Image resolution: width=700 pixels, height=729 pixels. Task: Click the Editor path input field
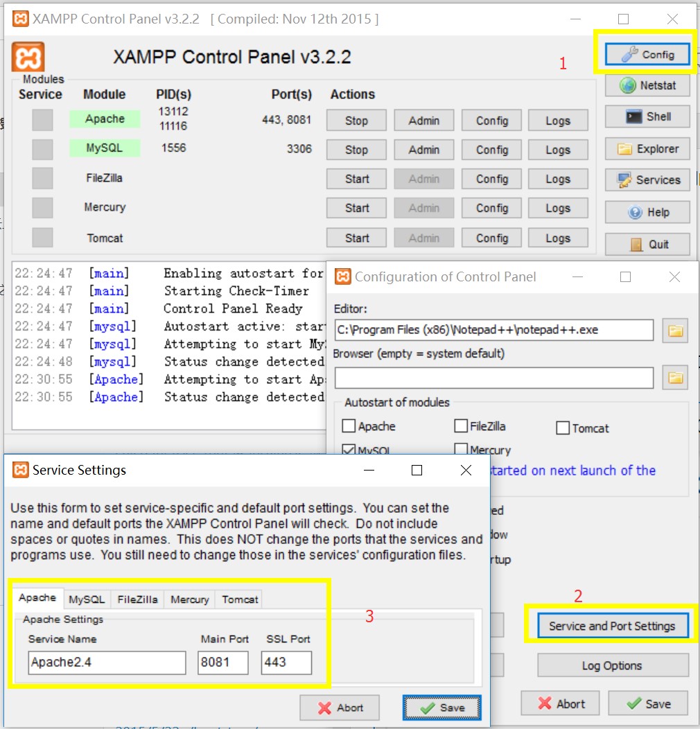[494, 330]
